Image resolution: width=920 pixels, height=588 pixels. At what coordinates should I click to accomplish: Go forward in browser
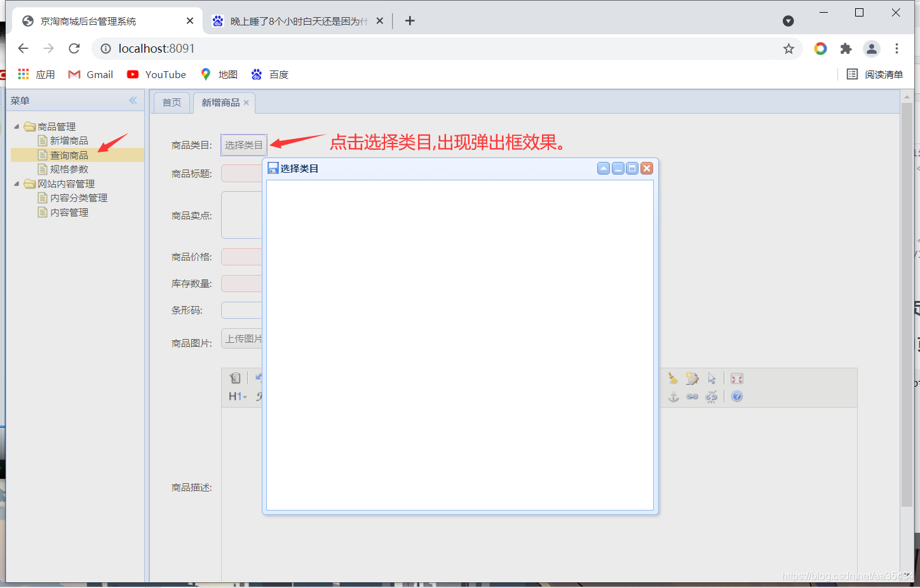(x=49, y=48)
